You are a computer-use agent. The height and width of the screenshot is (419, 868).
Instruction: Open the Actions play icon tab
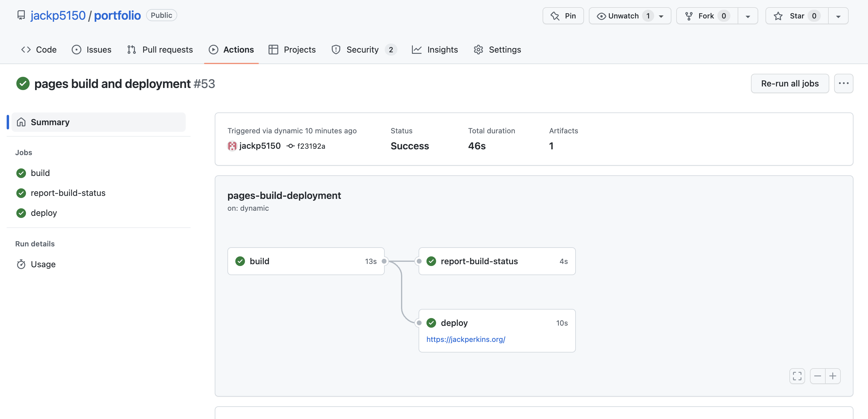[x=214, y=50]
